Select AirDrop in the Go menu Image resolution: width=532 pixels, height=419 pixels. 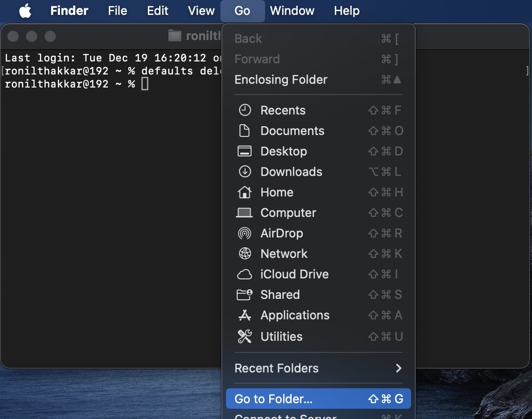tap(318, 233)
